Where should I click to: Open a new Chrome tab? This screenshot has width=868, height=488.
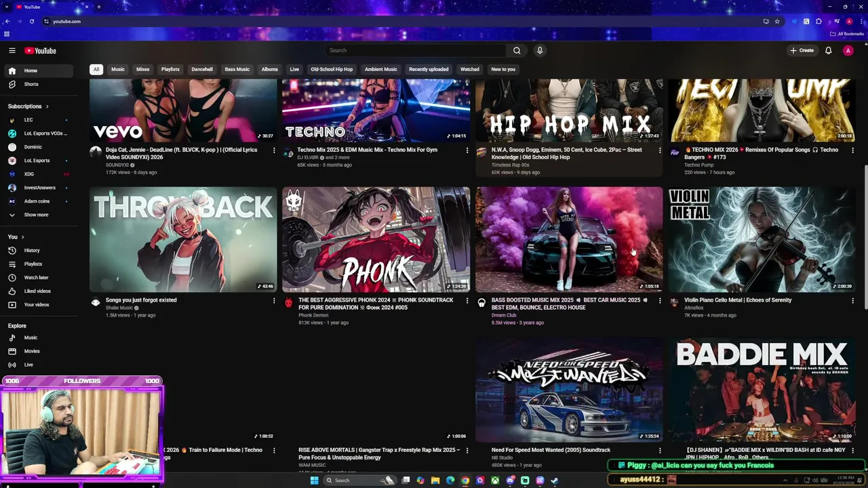pyautogui.click(x=99, y=7)
